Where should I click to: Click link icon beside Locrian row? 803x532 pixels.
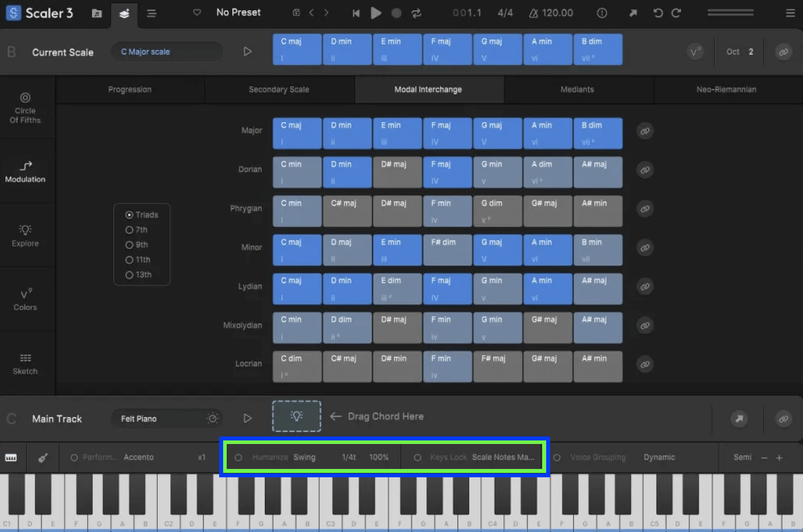(645, 364)
